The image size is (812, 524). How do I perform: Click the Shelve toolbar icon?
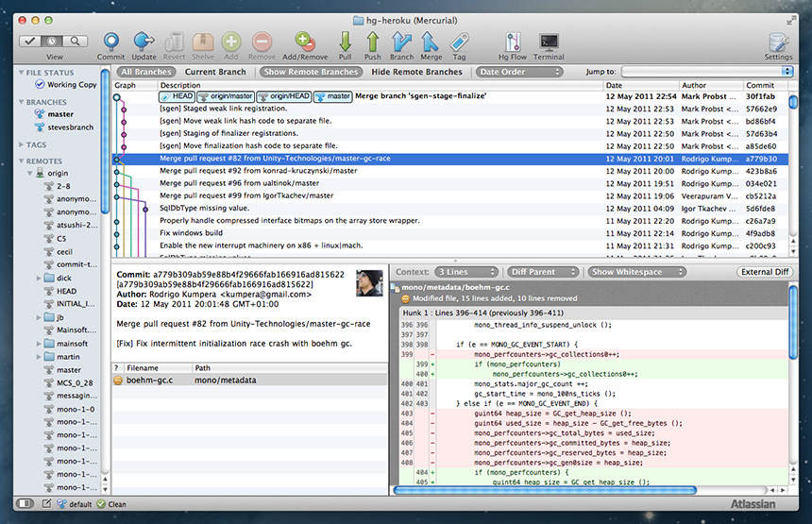(x=203, y=42)
